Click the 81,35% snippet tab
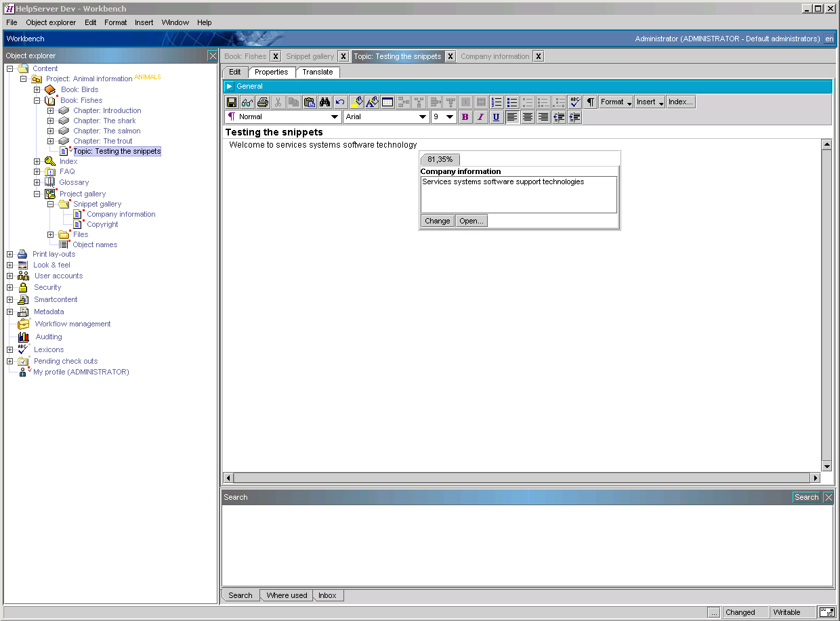Viewport: 840px width, 621px height. pyautogui.click(x=440, y=160)
